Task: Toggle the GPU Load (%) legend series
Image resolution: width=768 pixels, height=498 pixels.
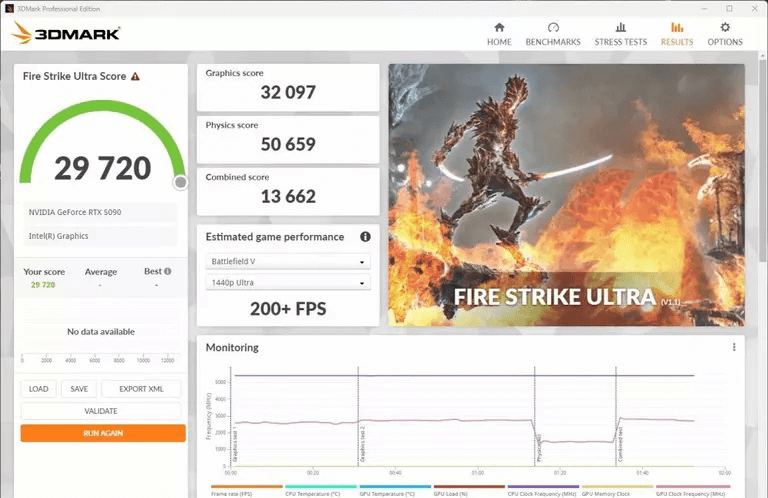Action: [455, 492]
